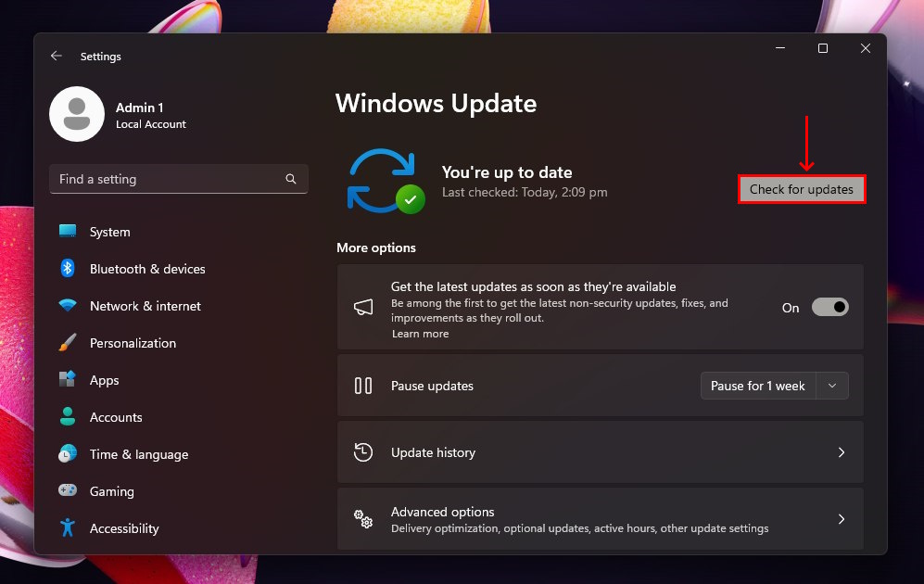Image resolution: width=924 pixels, height=584 pixels.
Task: Click the Apps icon in sidebar
Action: (68, 379)
